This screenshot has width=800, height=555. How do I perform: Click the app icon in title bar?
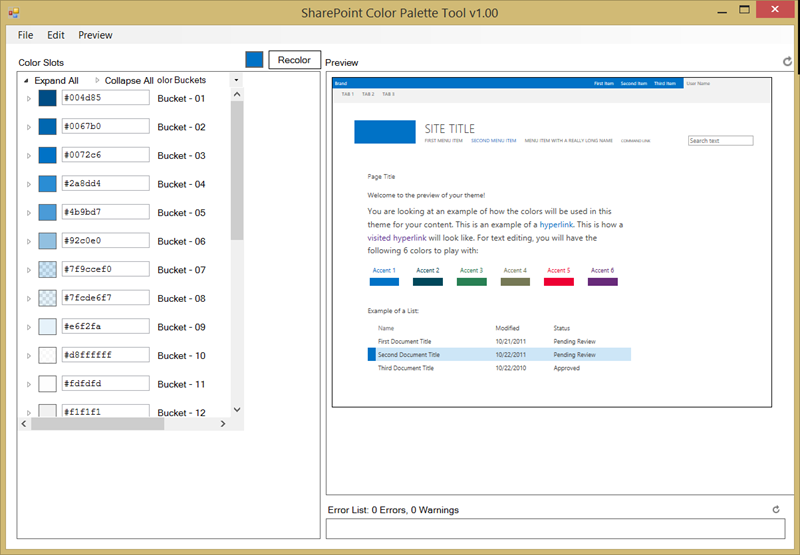[13, 13]
